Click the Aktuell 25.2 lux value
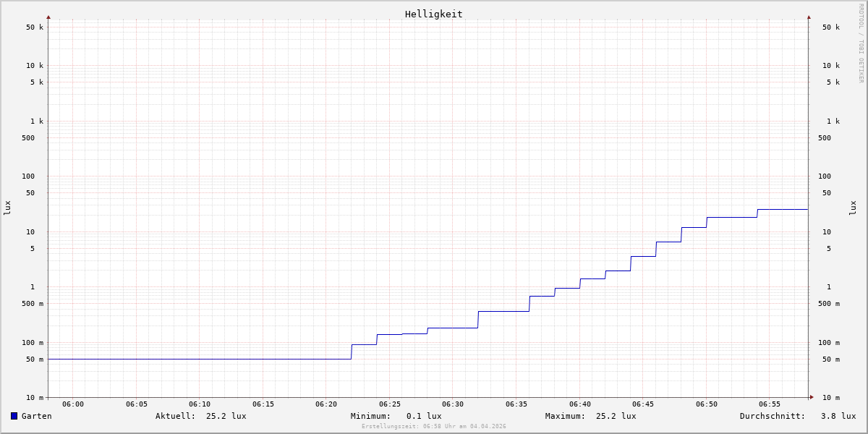Viewport: 868px width, 434px height. [226, 416]
